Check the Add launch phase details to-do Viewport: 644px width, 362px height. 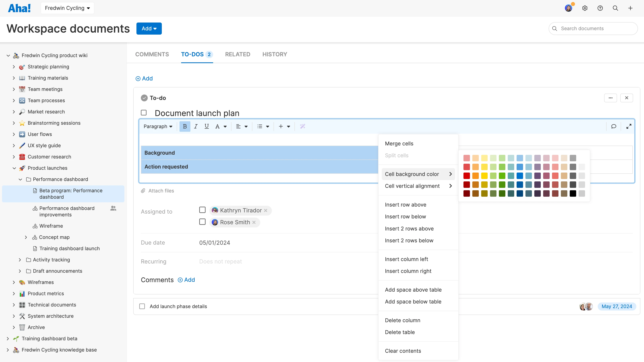(142, 306)
